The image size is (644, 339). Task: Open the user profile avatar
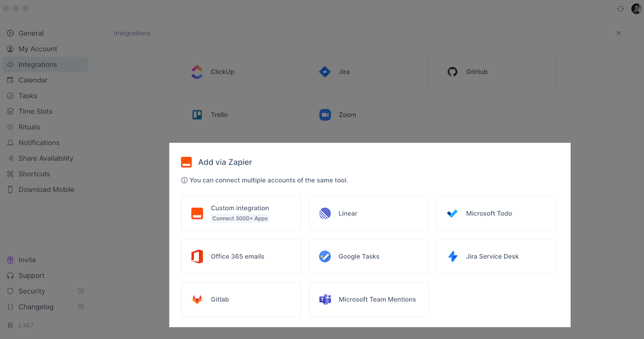click(x=636, y=9)
